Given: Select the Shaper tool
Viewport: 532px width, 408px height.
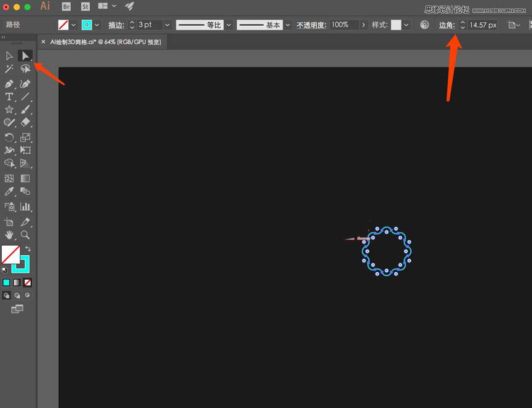Looking at the screenshot, I should pos(9,122).
